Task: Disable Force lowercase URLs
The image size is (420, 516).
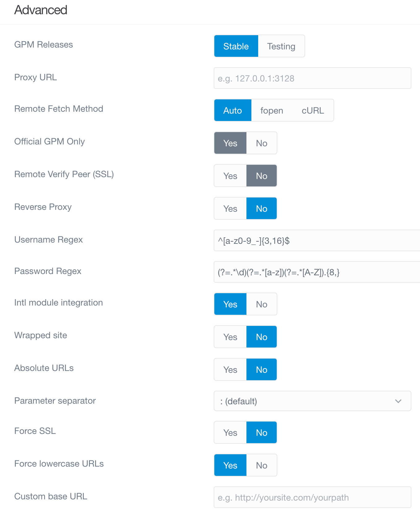Action: [261, 465]
